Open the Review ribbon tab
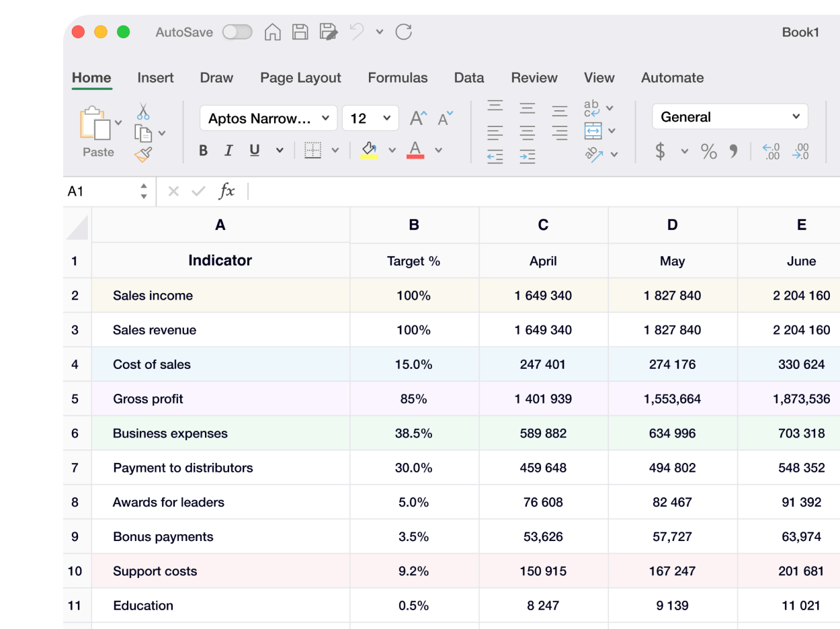The width and height of the screenshot is (840, 629). click(x=534, y=78)
